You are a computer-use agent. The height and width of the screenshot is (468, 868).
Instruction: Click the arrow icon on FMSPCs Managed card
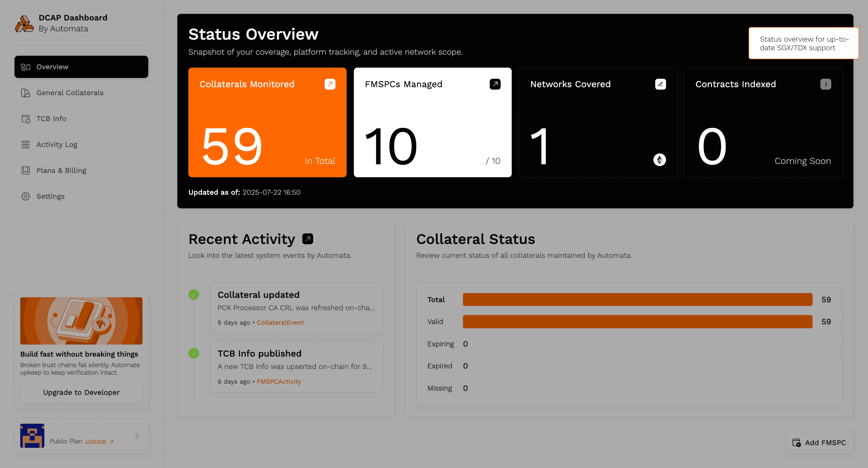(495, 84)
